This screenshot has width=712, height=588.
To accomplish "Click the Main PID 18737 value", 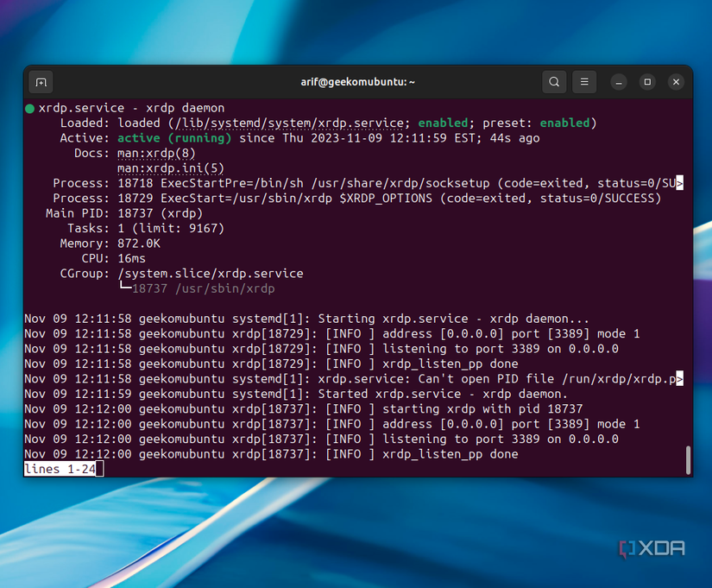I will pos(135,212).
